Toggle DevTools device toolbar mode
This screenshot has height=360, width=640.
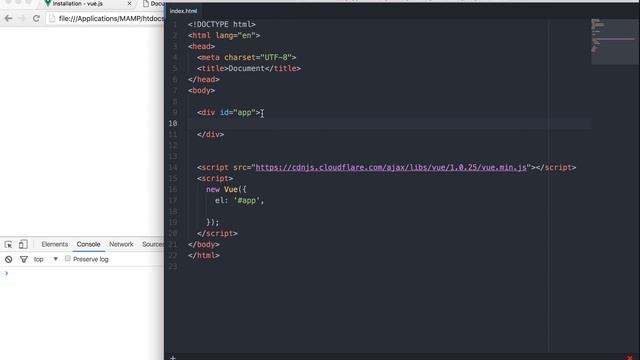23,244
